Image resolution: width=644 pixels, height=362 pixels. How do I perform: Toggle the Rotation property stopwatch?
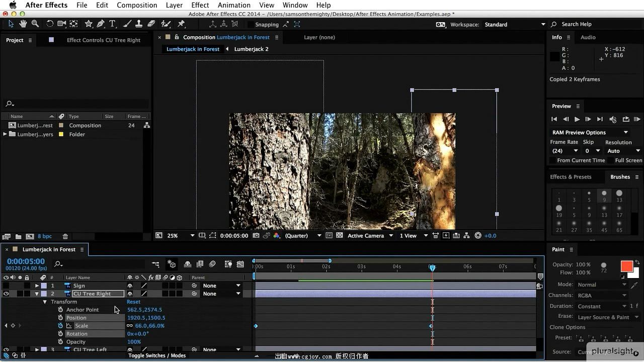(x=60, y=334)
